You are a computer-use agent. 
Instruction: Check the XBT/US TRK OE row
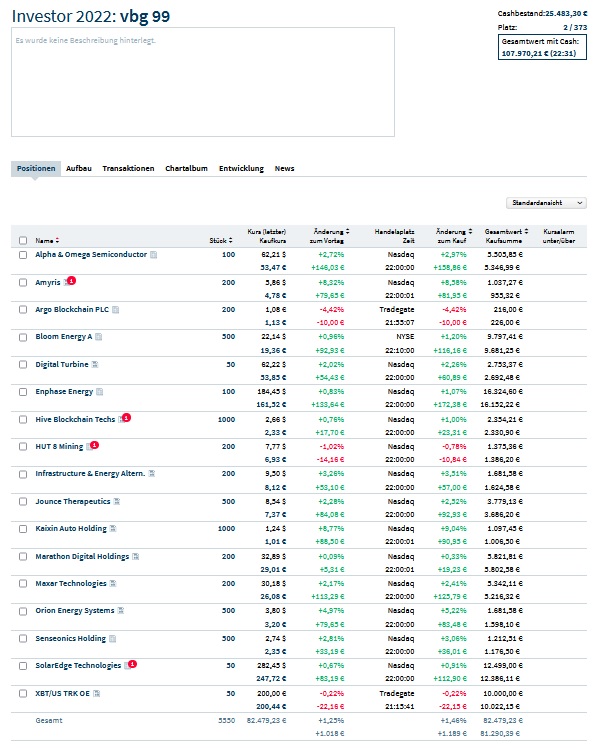click(23, 694)
